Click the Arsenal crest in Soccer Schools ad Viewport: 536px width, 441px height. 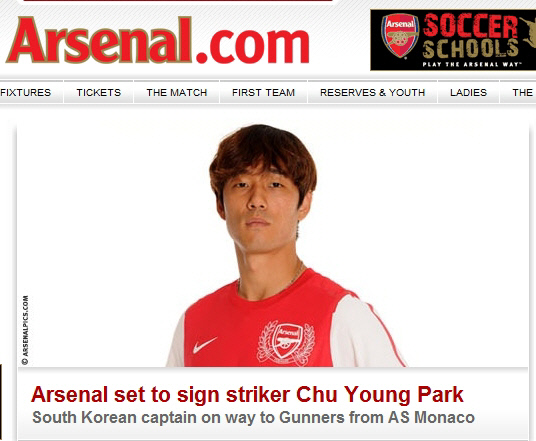400,36
